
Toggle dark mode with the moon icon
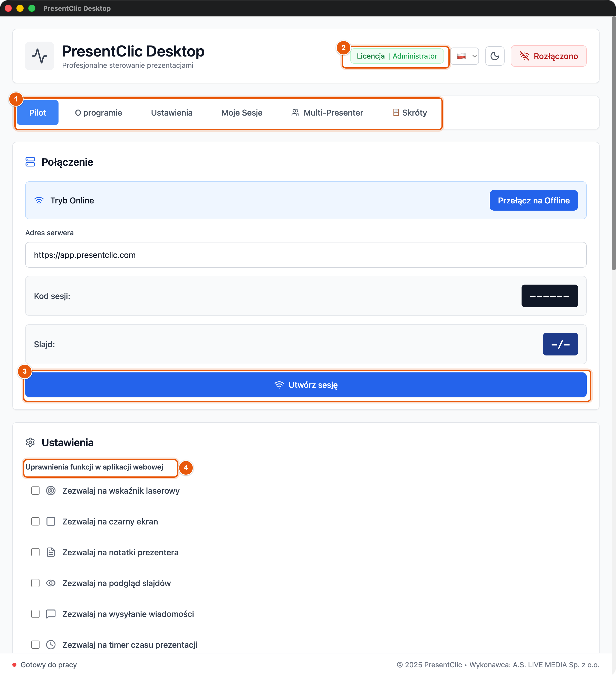pyautogui.click(x=495, y=56)
